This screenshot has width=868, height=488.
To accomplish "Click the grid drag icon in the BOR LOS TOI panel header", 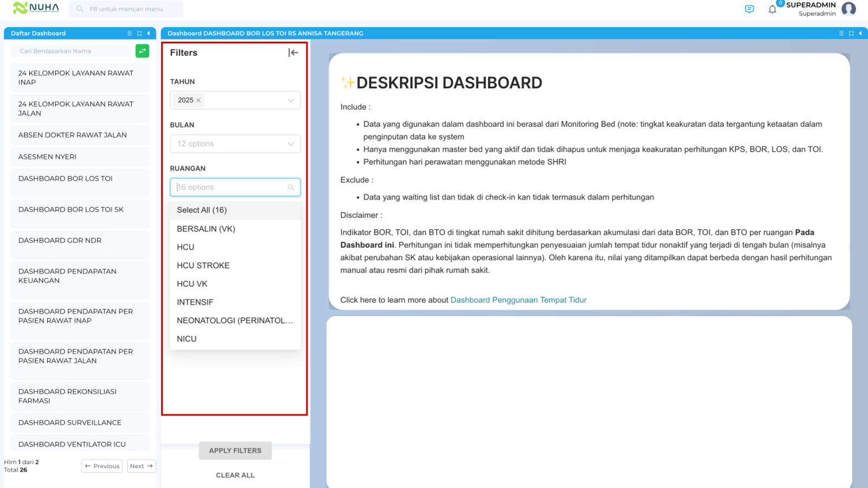I will 841,33.
